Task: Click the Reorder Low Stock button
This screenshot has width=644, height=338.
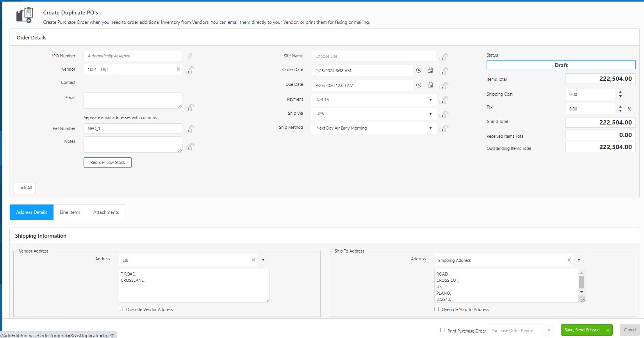Action: (107, 162)
